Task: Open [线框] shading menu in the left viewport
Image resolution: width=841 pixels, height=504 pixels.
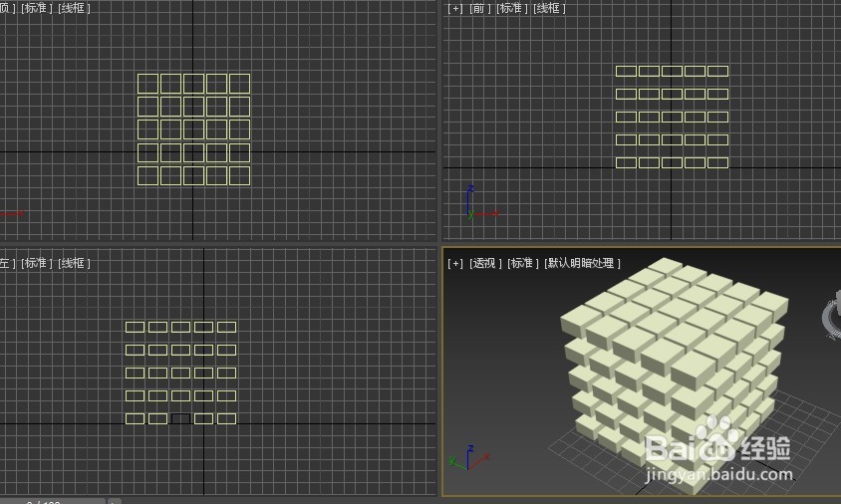Action: click(74, 263)
